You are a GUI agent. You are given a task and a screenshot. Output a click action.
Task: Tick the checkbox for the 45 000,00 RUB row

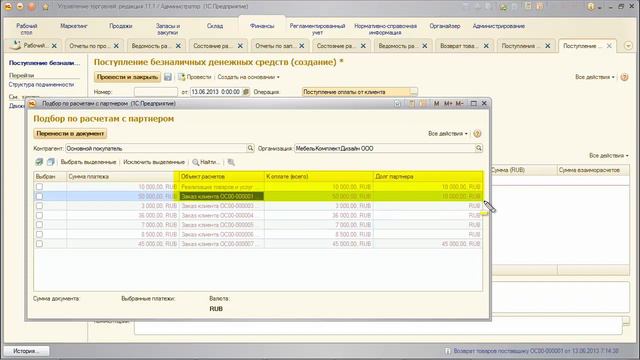39,244
